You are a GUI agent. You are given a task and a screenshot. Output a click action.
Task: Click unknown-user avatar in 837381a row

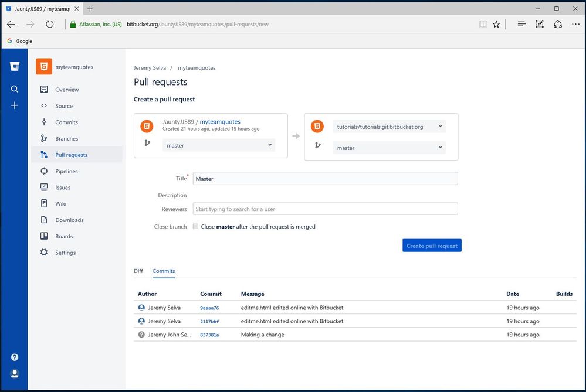pos(141,335)
